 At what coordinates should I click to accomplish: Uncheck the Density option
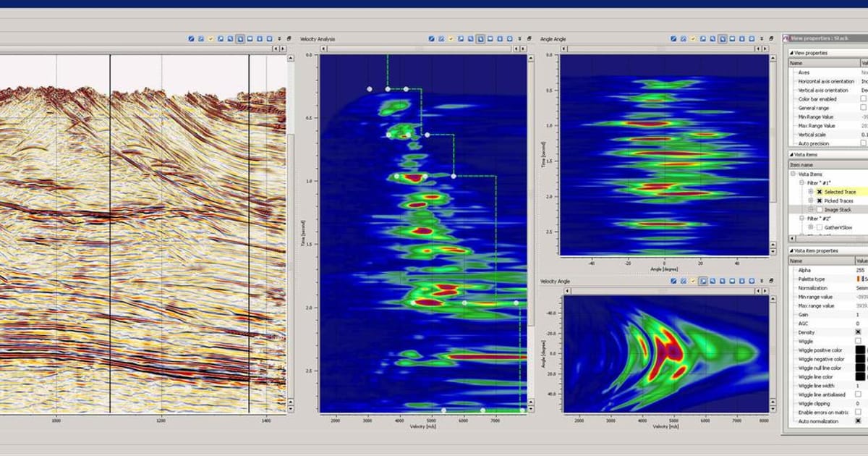(859, 332)
